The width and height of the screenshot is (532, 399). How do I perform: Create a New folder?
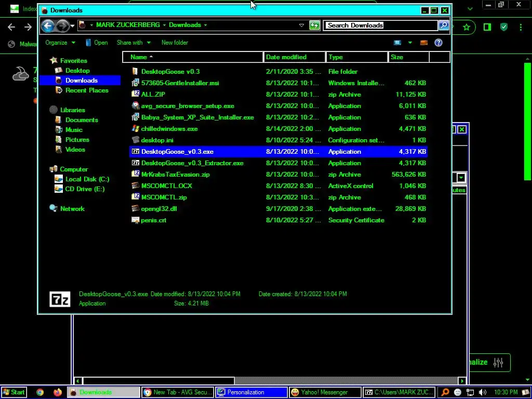175,43
